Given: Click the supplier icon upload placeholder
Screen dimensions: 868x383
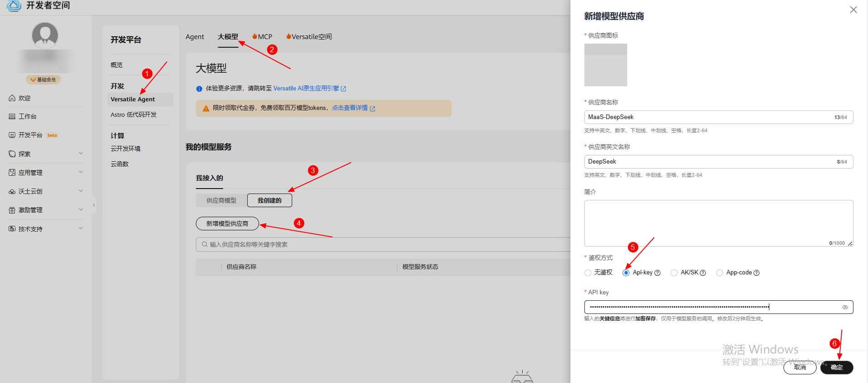Looking at the screenshot, I should (x=606, y=65).
